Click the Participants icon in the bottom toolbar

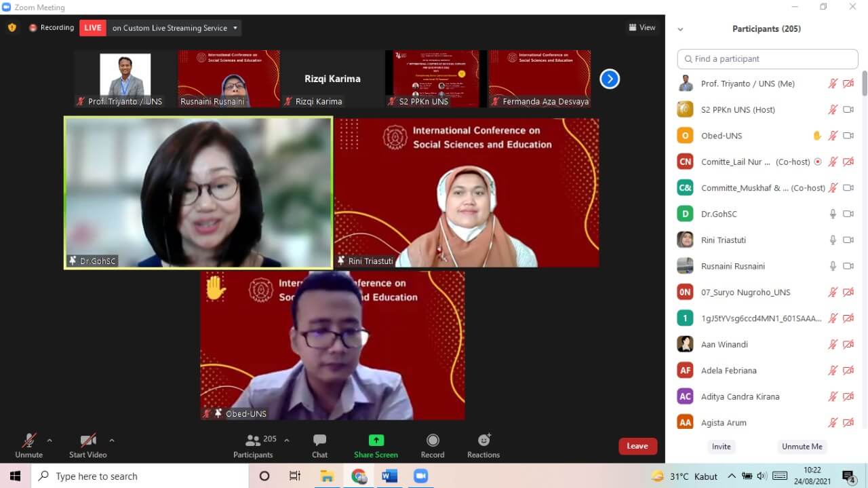(x=254, y=440)
